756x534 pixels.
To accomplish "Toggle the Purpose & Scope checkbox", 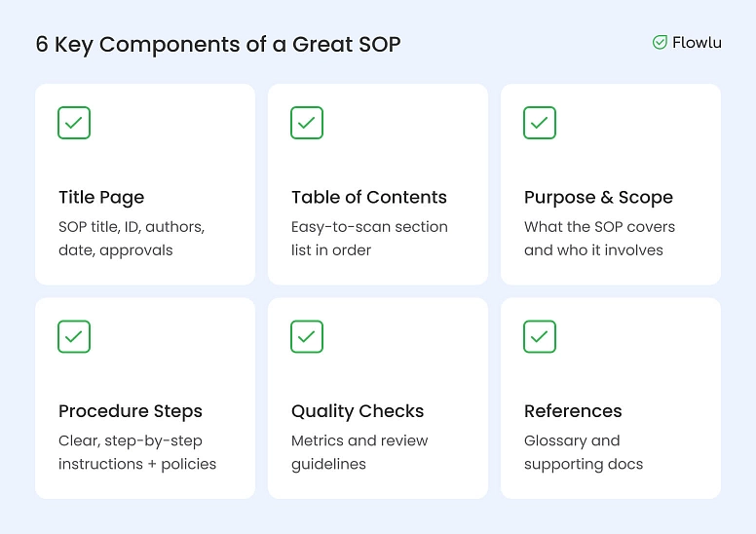I will (x=540, y=123).
